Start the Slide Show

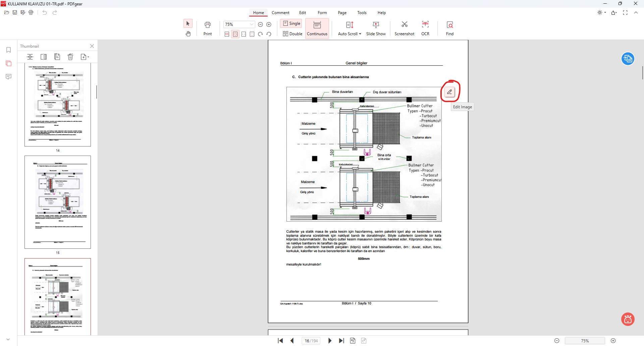(376, 28)
